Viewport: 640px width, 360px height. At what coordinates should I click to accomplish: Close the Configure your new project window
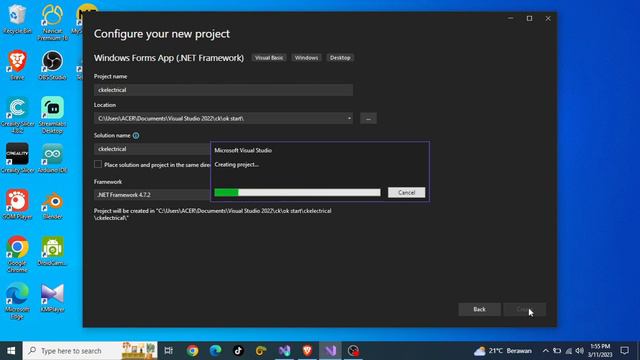tap(548, 18)
